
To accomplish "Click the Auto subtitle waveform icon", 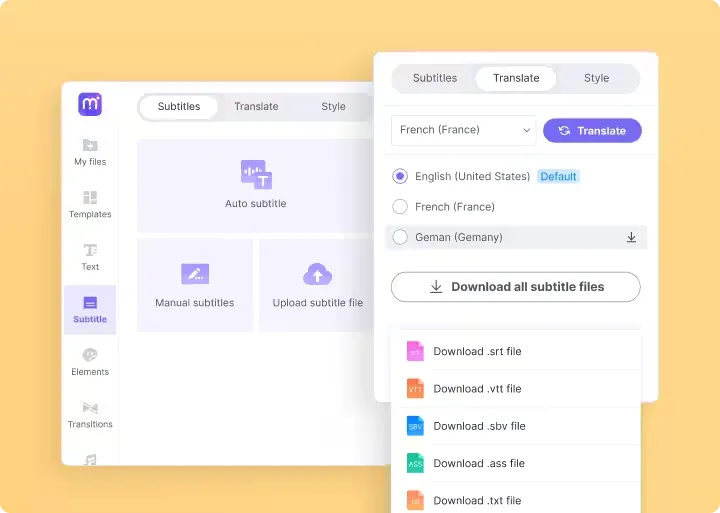I will coord(256,175).
